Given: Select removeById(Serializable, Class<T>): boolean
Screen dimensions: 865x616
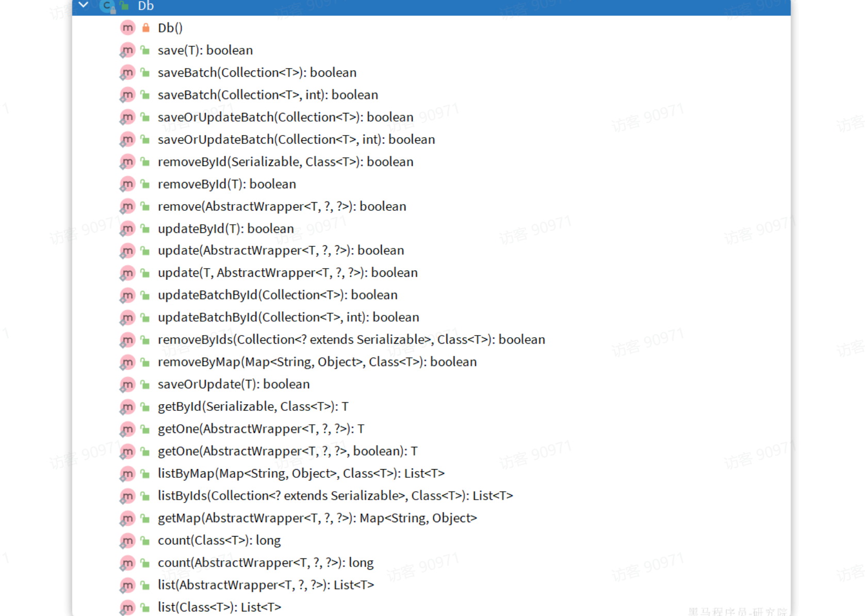Looking at the screenshot, I should [286, 162].
